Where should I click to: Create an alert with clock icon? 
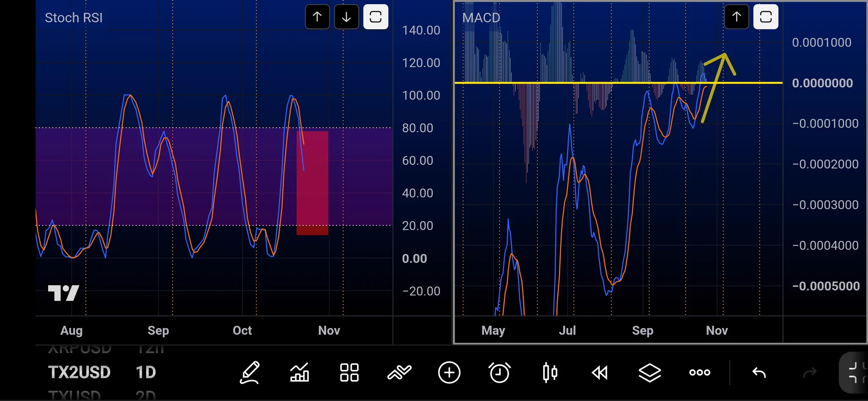tap(500, 373)
